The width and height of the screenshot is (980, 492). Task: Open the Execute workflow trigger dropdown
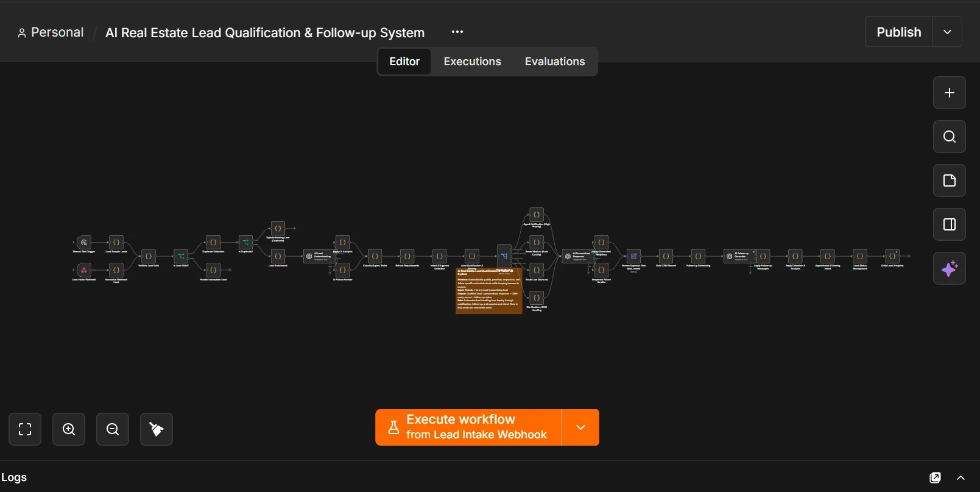pos(580,427)
